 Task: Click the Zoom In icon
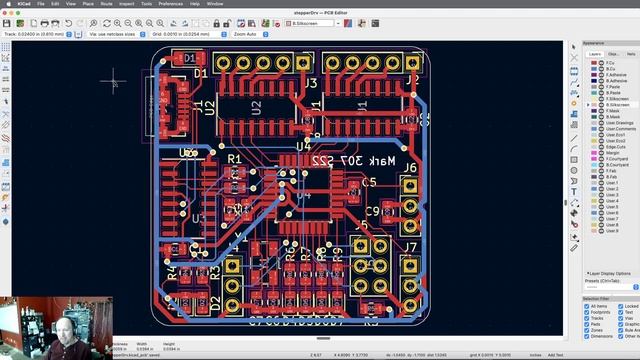point(118,24)
